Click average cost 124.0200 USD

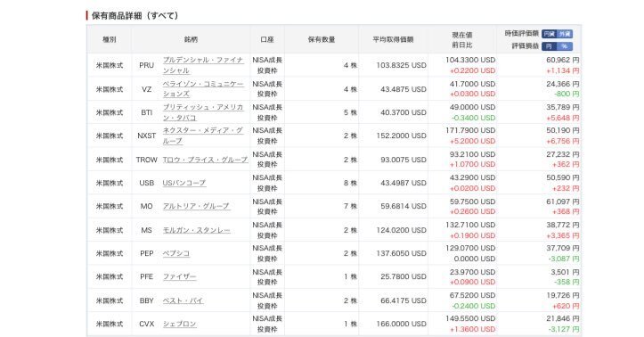point(401,230)
